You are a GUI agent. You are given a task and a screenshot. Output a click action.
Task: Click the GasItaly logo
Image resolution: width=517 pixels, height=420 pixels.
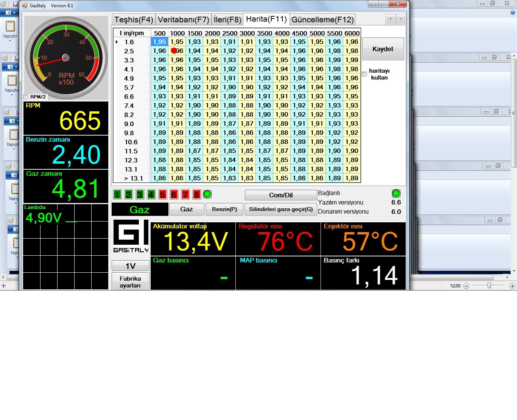point(131,236)
